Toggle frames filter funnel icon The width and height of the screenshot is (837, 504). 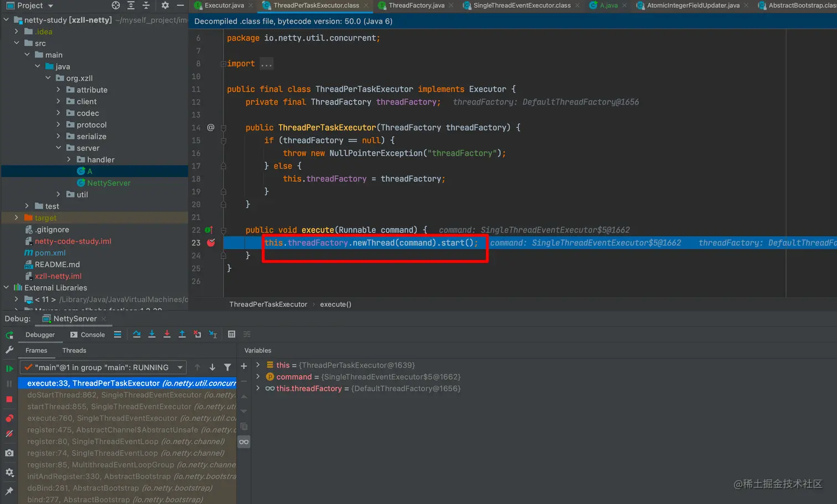pyautogui.click(x=227, y=367)
